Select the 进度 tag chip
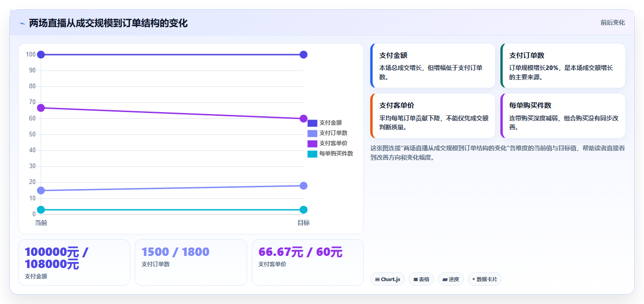The width and height of the screenshot is (644, 304). [451, 279]
